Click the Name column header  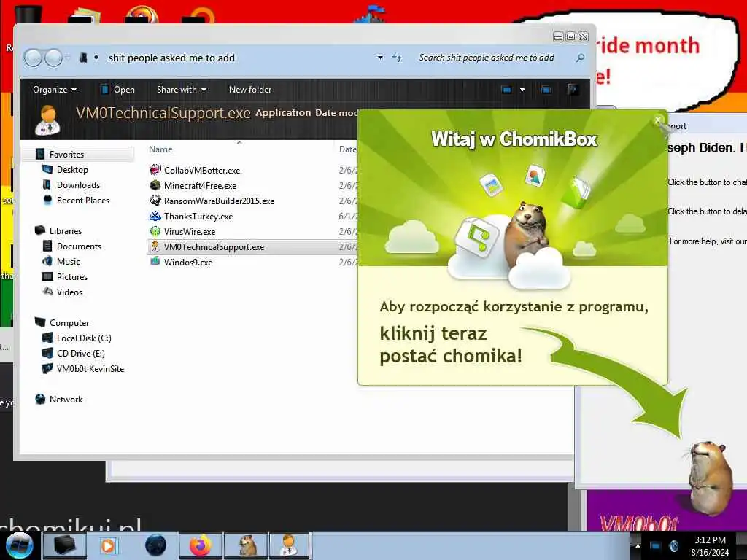[160, 149]
